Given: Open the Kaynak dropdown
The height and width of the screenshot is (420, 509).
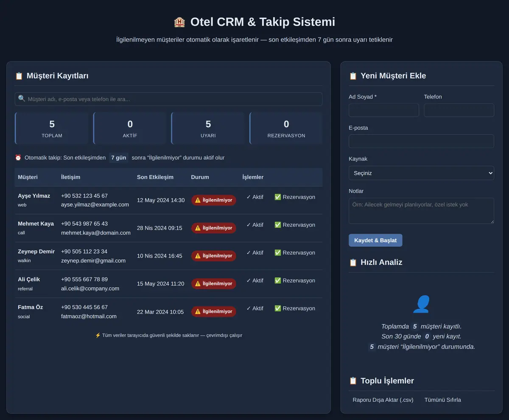Looking at the screenshot, I should [421, 173].
